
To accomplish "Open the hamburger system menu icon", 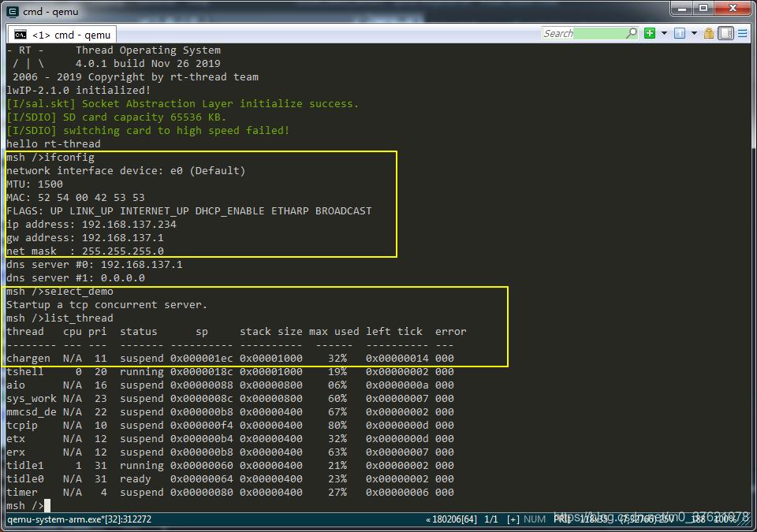I will point(743,33).
